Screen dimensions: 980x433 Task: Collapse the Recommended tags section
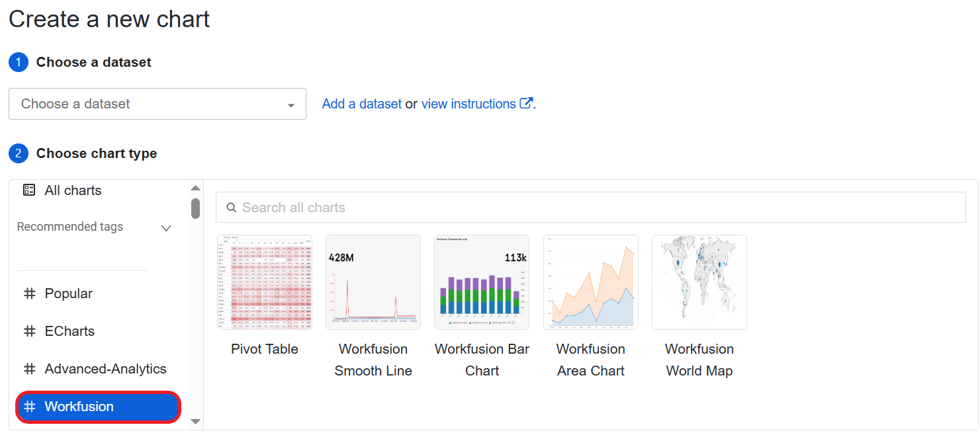point(166,227)
